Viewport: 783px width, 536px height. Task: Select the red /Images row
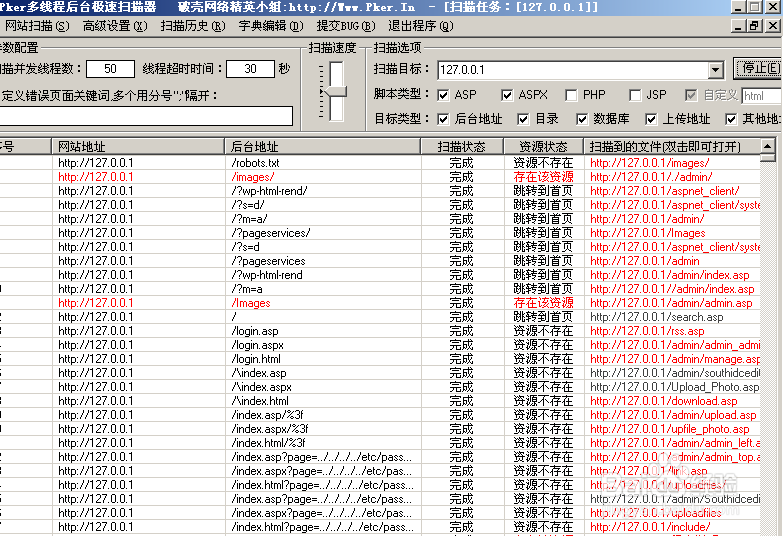tap(292, 303)
